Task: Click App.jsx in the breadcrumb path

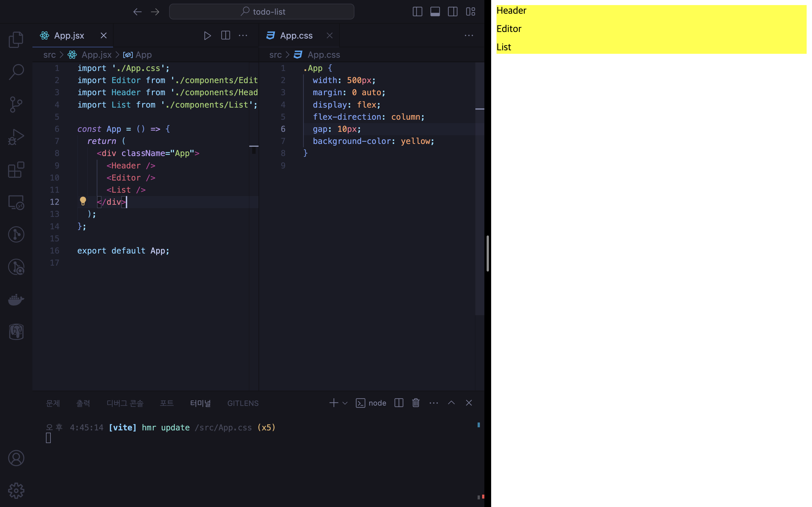Action: tap(96, 55)
